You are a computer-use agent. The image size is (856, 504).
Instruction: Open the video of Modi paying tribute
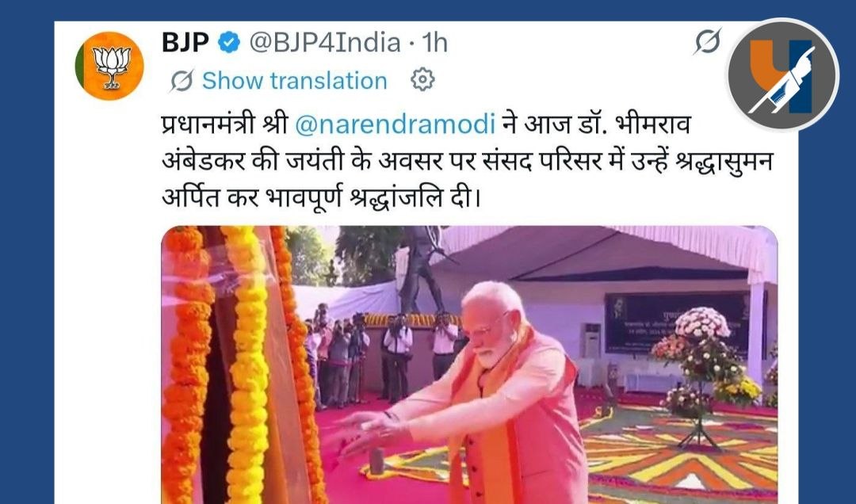469,365
